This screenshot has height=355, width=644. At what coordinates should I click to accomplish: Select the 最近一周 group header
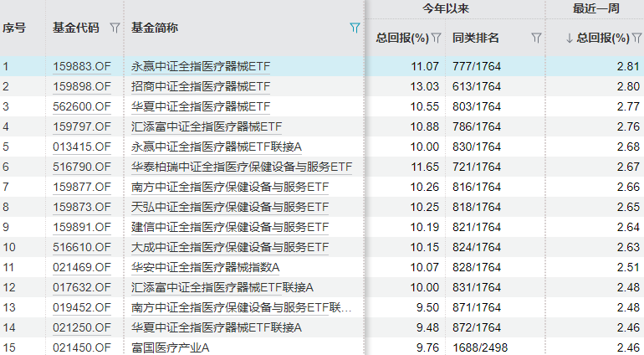[x=596, y=8]
